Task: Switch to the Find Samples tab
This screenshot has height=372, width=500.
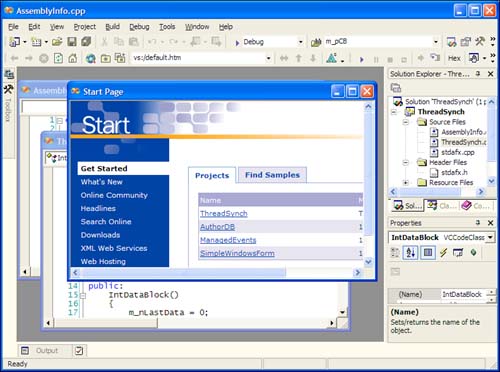Action: coord(272,175)
